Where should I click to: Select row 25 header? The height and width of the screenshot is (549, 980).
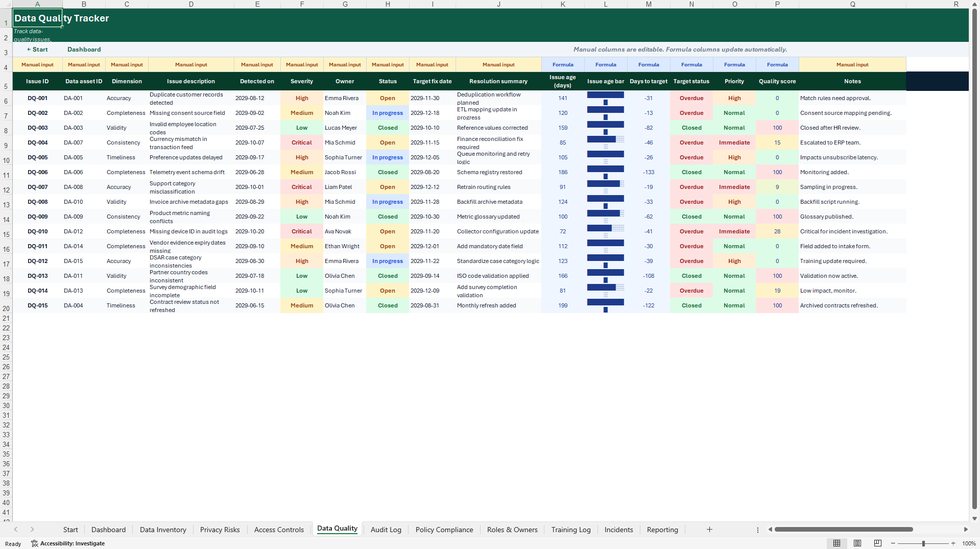click(6, 357)
